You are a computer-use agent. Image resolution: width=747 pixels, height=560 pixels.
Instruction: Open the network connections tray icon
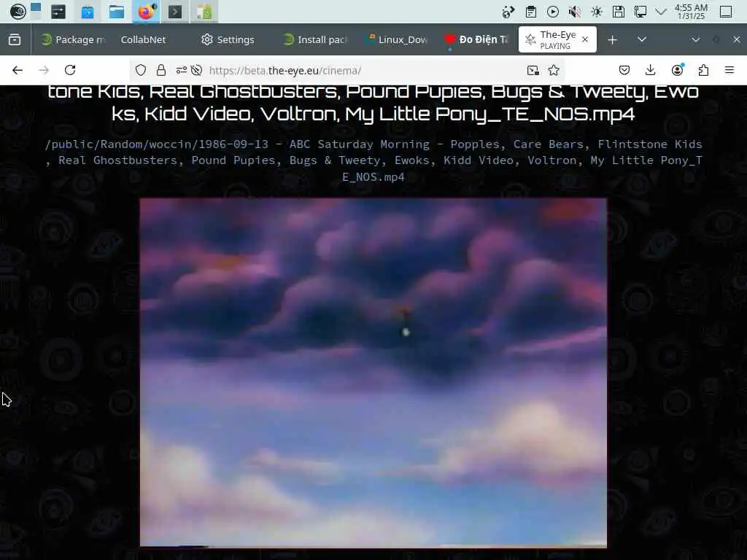coord(640,12)
